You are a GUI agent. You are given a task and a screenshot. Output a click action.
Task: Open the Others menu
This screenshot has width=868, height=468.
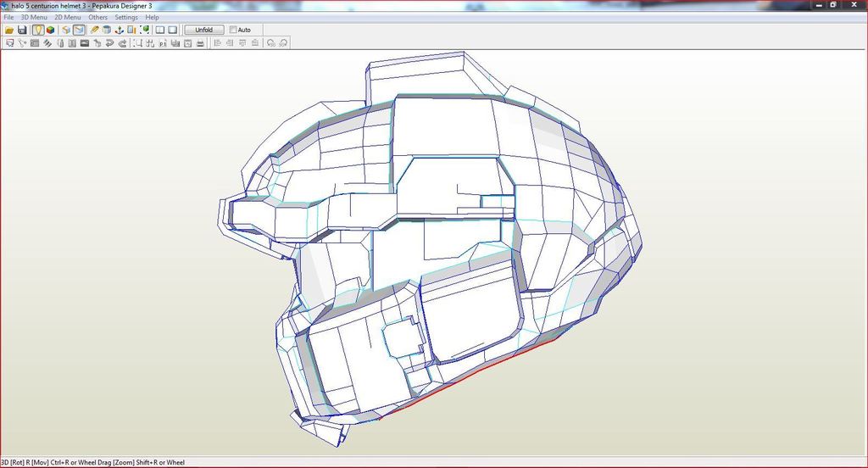[x=98, y=17]
